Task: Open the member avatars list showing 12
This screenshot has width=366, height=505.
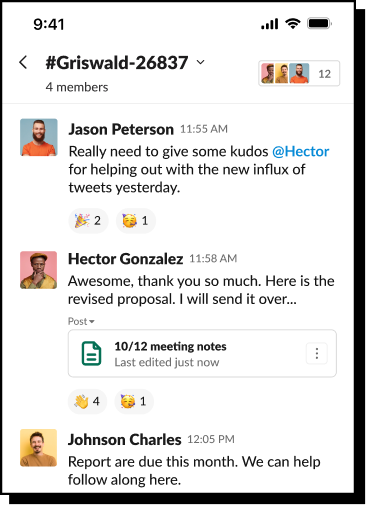Action: [x=299, y=73]
